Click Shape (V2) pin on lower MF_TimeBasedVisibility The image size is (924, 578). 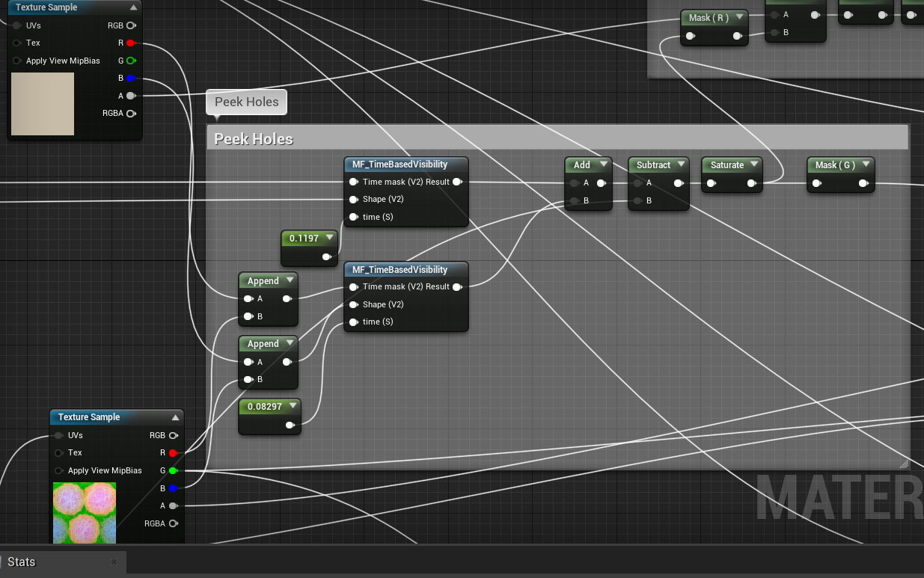click(353, 304)
